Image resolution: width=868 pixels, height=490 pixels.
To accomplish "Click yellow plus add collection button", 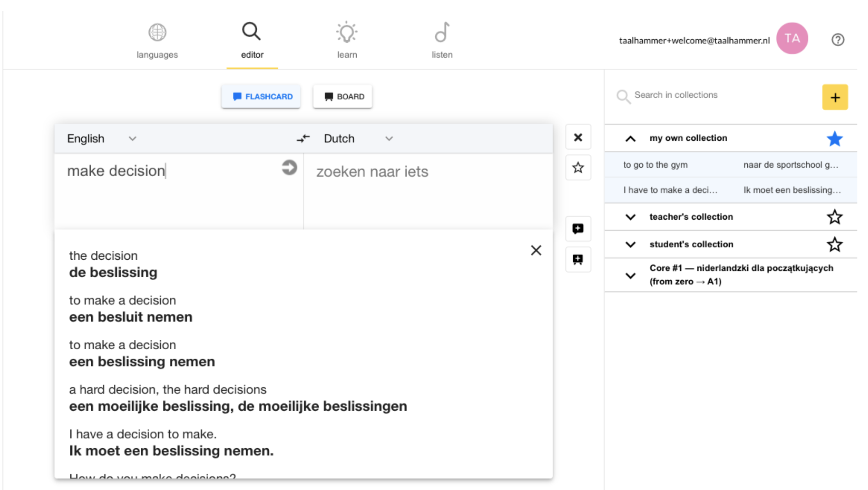I will (x=834, y=97).
